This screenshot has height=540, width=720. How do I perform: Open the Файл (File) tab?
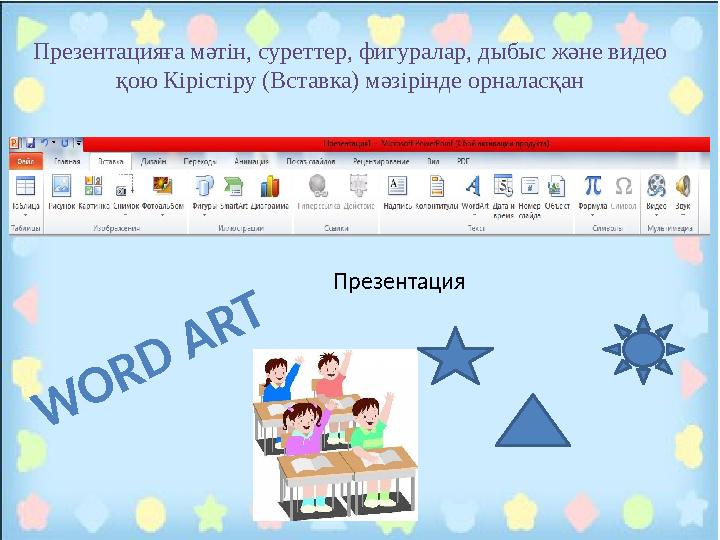(x=26, y=162)
